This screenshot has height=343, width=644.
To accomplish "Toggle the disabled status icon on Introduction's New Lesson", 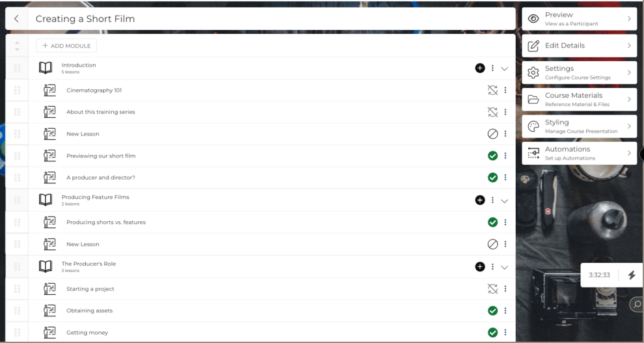I will pyautogui.click(x=492, y=133).
